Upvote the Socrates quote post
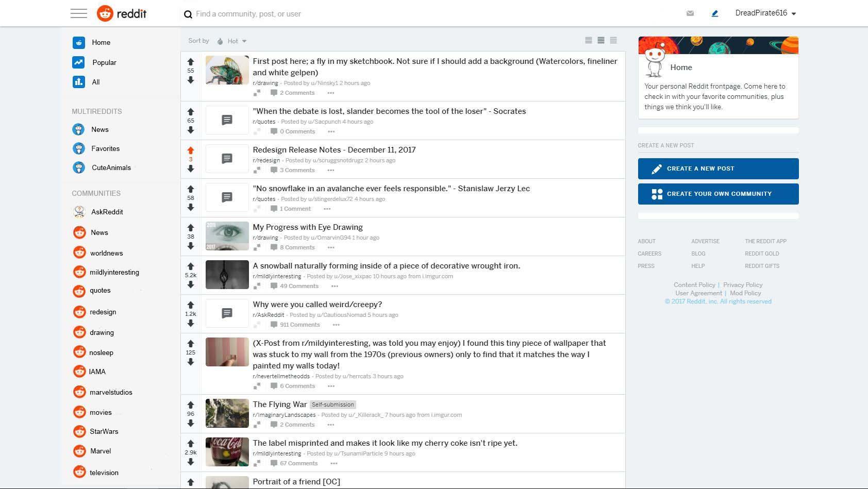The width and height of the screenshot is (868, 489). (x=191, y=111)
